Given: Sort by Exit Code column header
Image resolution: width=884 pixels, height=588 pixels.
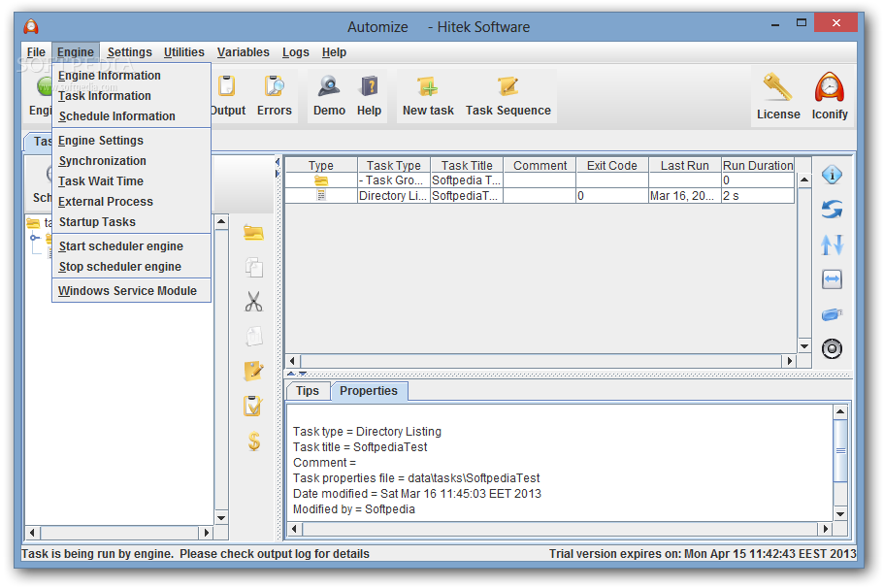Looking at the screenshot, I should [611, 165].
